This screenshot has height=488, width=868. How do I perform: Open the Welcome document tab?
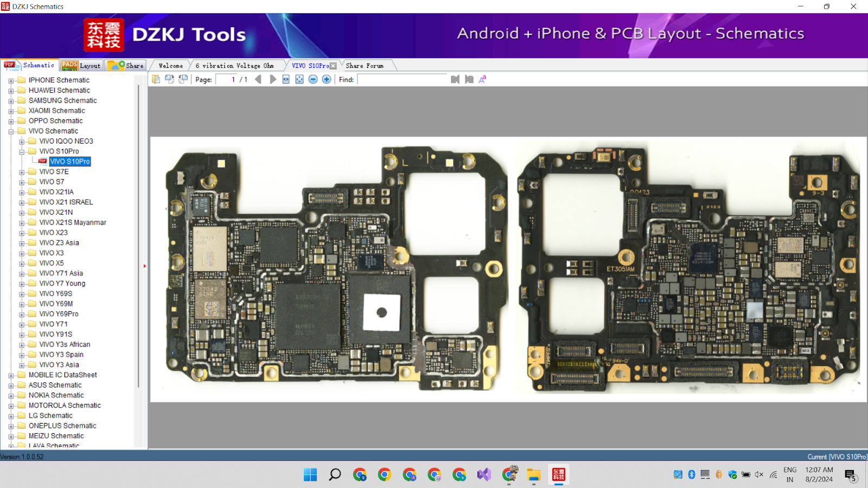pyautogui.click(x=171, y=66)
